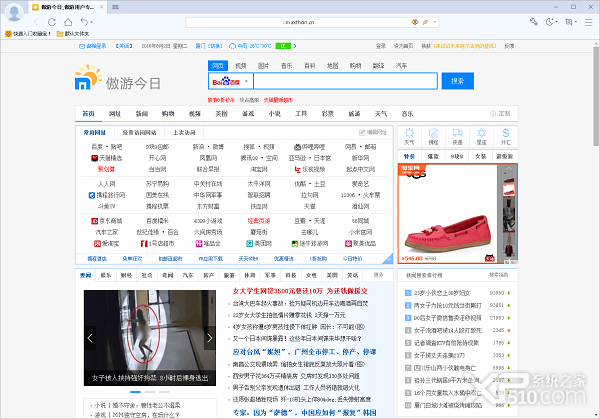Select the 地图 search category tab
Image resolution: width=600 pixels, height=419 pixels.
pyautogui.click(x=332, y=66)
